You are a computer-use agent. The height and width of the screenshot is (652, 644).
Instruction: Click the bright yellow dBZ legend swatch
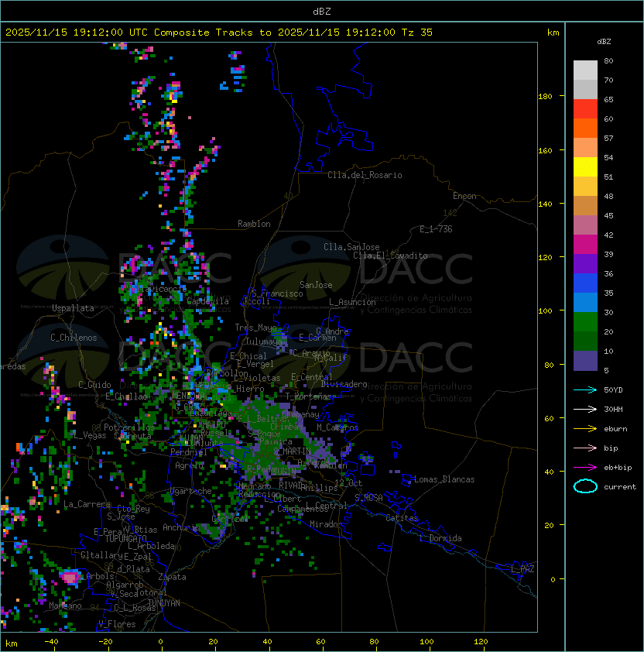pos(585,167)
